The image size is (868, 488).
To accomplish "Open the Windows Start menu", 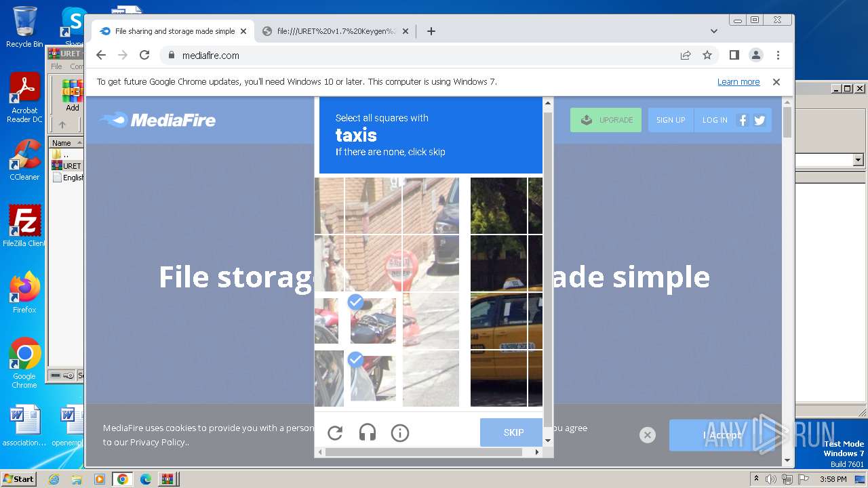I will 18,479.
